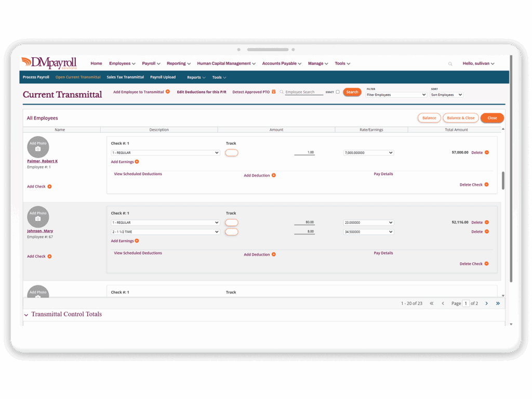
Task: Open the Filter Employees dropdown
Action: tap(396, 95)
